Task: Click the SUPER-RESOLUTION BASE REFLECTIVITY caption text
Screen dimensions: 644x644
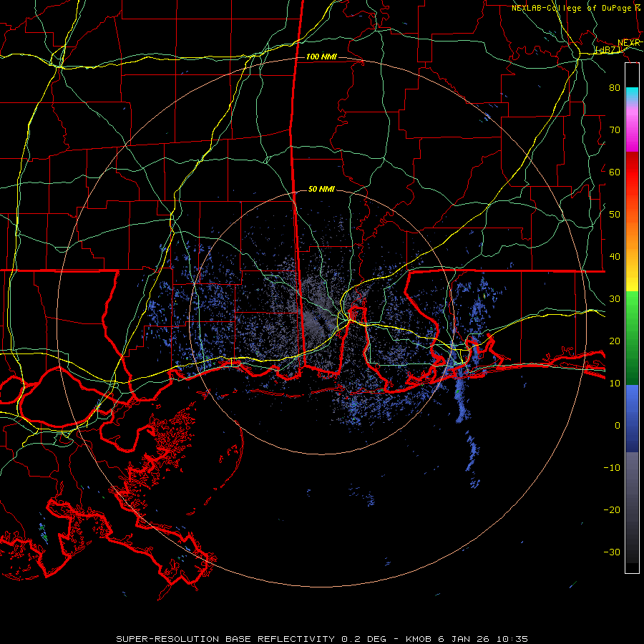Action: [x=225, y=639]
